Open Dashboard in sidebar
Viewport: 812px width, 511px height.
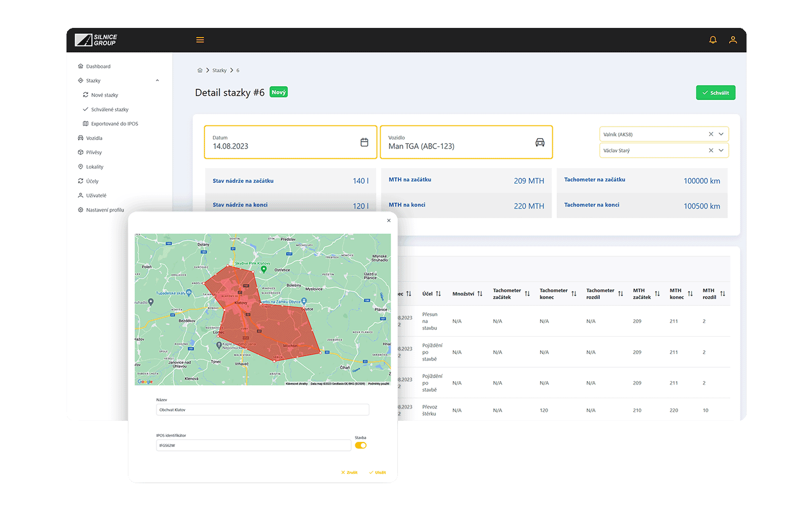pos(94,66)
